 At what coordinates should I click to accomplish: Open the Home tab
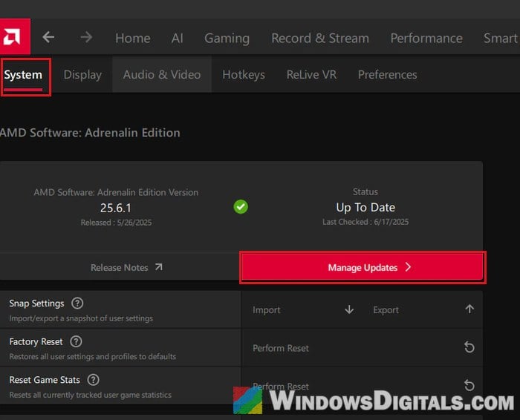(133, 38)
